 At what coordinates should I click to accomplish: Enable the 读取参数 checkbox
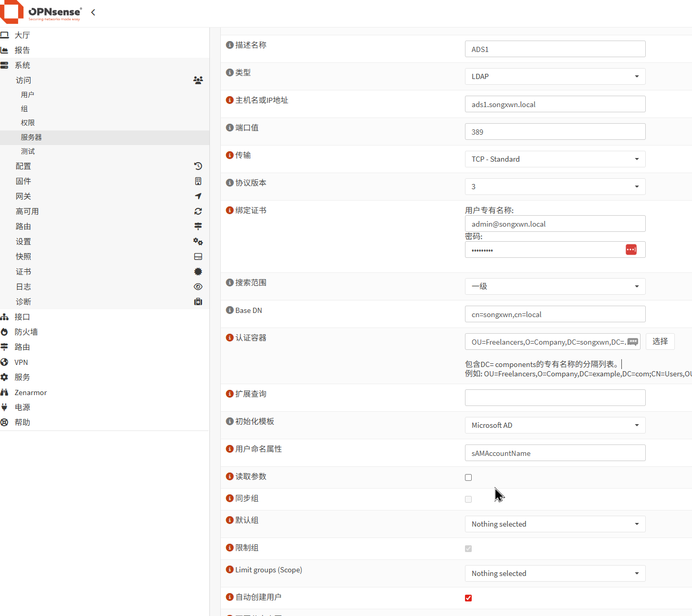468,478
